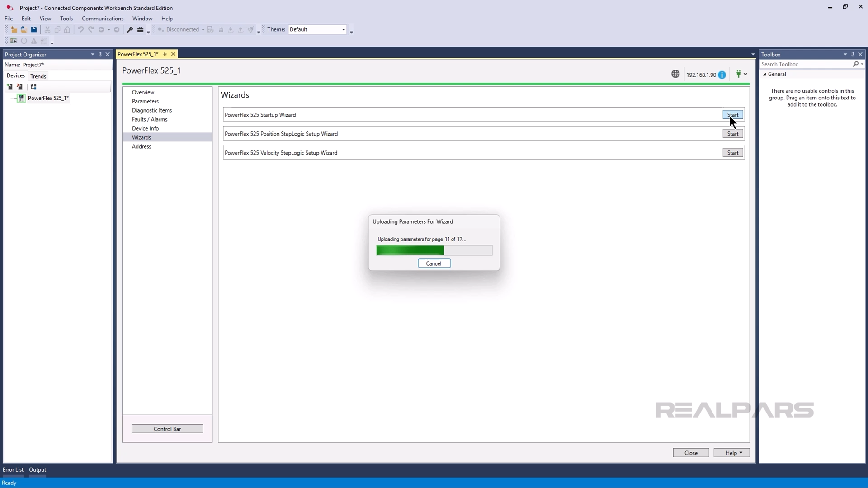Click the toolbox briefcase icon
The image size is (868, 488).
(x=140, y=30)
